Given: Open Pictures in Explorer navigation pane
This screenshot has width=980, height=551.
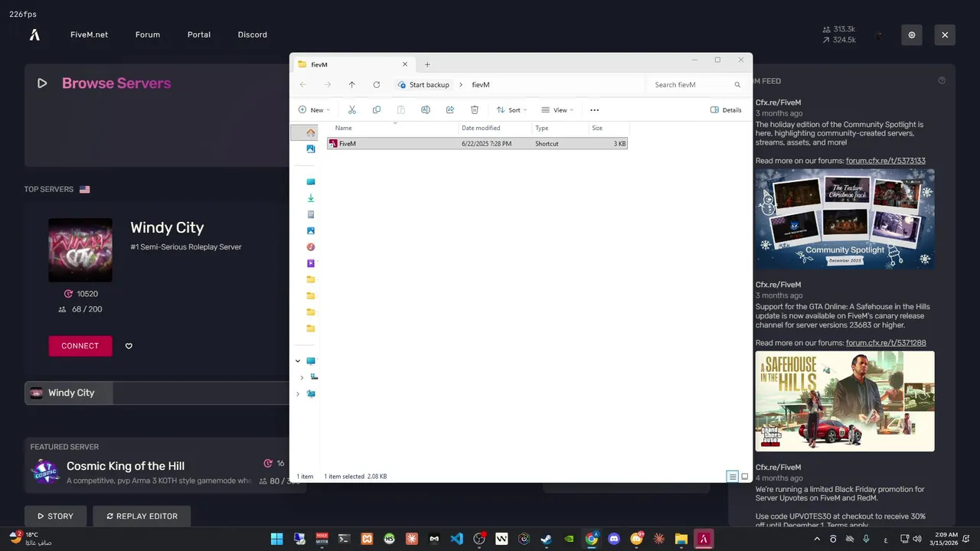Looking at the screenshot, I should 310,230.
